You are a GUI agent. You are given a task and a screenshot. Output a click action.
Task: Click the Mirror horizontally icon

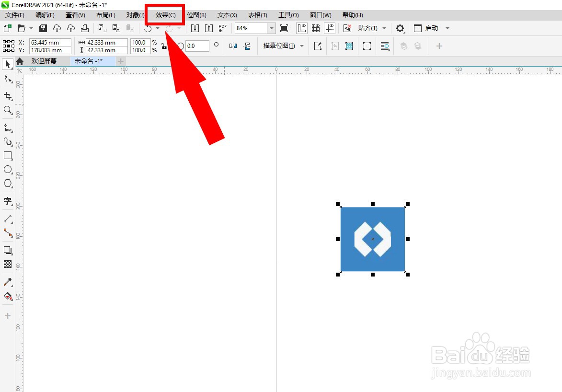[x=233, y=46]
